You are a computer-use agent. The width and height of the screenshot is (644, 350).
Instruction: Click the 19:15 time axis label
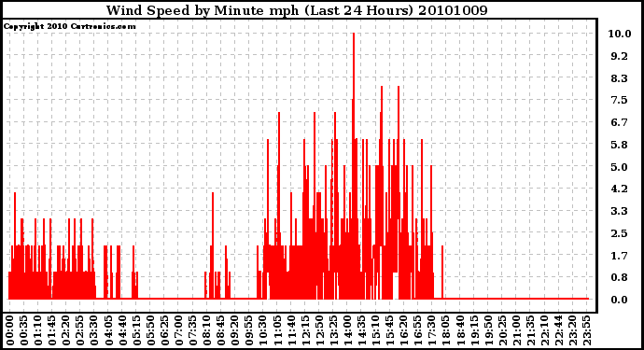[473, 331]
